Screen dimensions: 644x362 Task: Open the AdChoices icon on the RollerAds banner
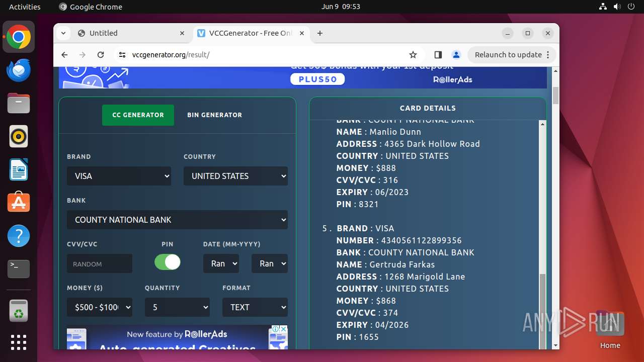276,329
